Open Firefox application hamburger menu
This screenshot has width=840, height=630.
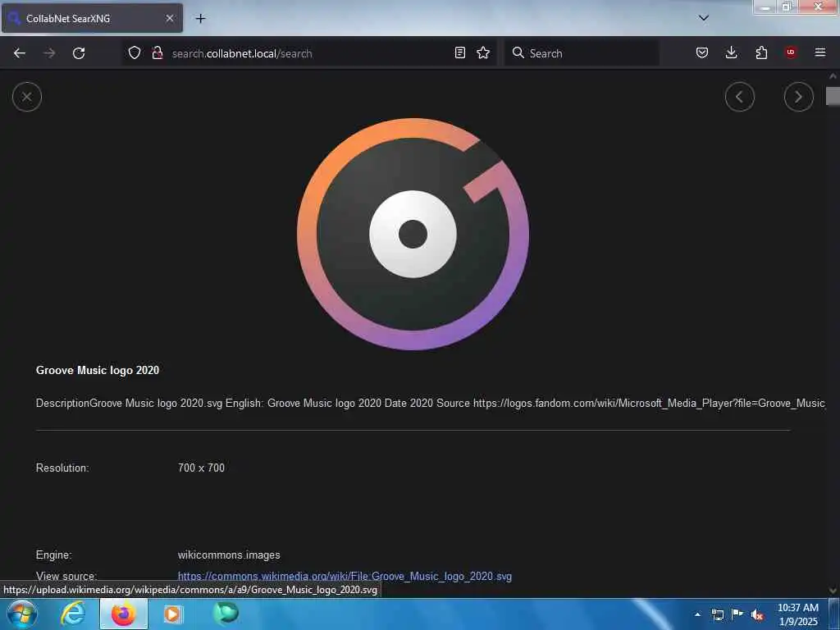(820, 52)
